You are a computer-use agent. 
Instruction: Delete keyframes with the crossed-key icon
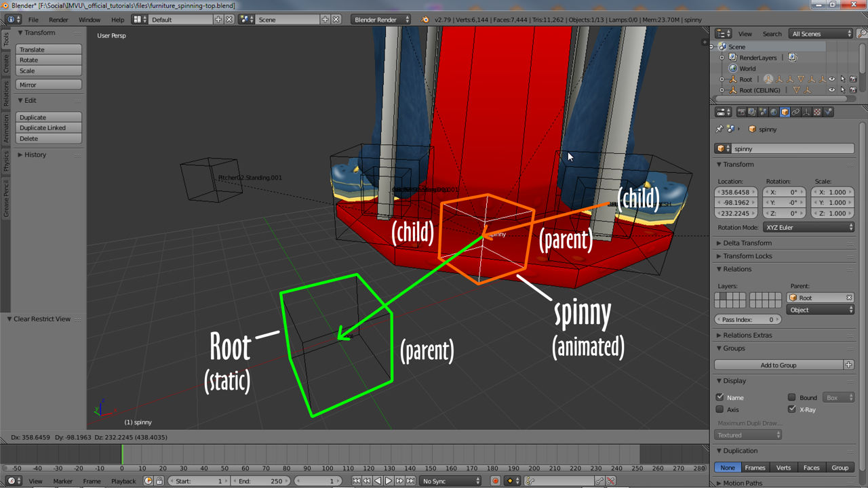point(610,481)
